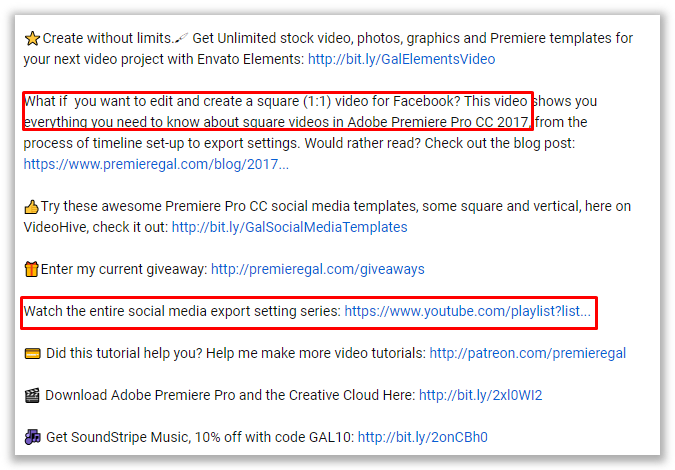
Task: Open the bit.ly/GalElementsVideo link
Action: tap(401, 59)
